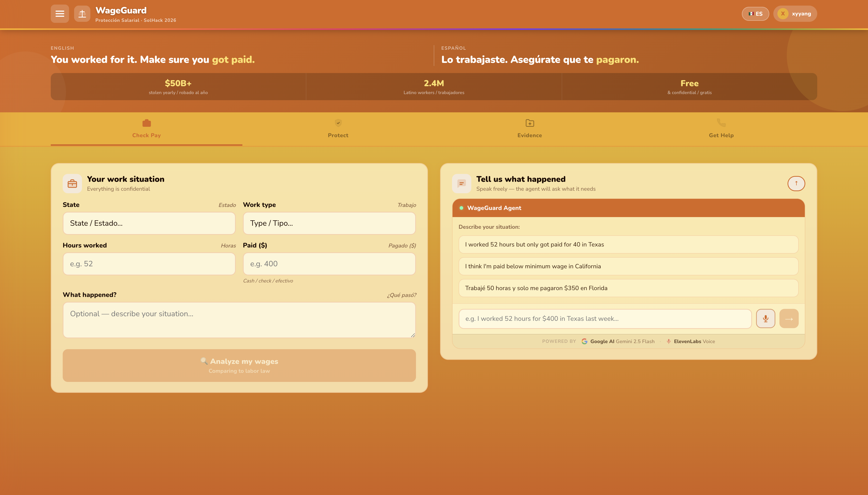
Task: Click the chat bubble icon beside Tell us what happened
Action: coord(461,184)
